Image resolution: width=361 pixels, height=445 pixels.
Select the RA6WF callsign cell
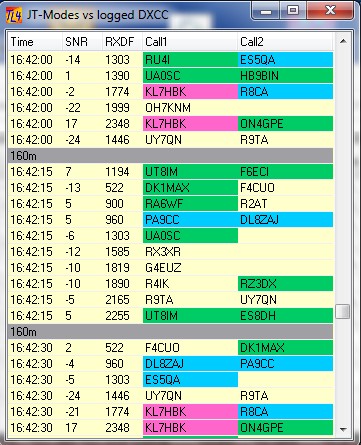190,204
